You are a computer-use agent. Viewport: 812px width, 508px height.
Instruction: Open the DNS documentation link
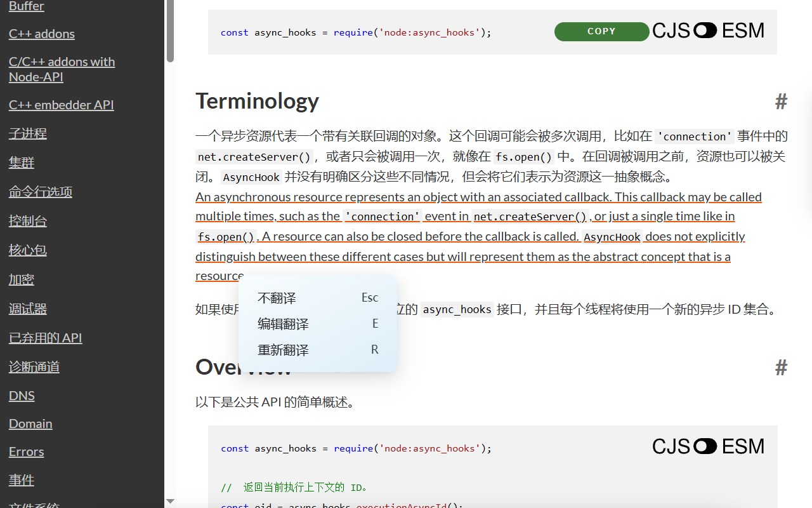click(x=22, y=396)
